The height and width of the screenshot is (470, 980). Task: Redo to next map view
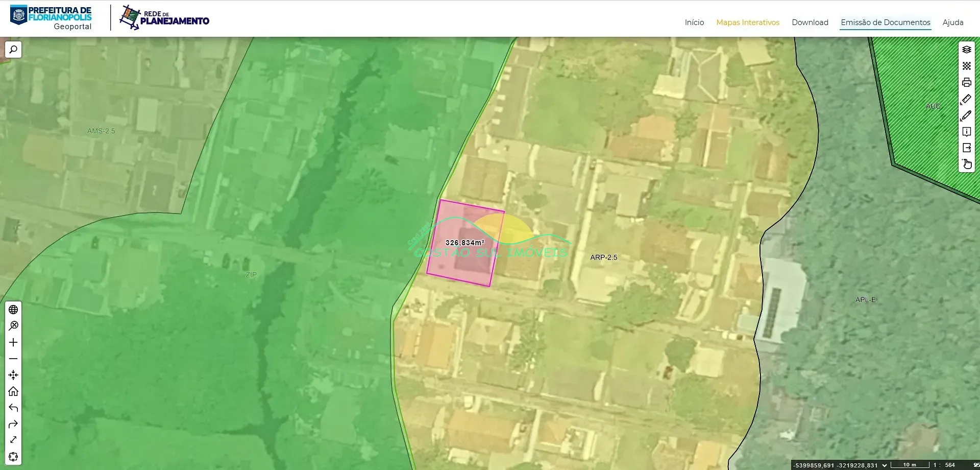(13, 424)
